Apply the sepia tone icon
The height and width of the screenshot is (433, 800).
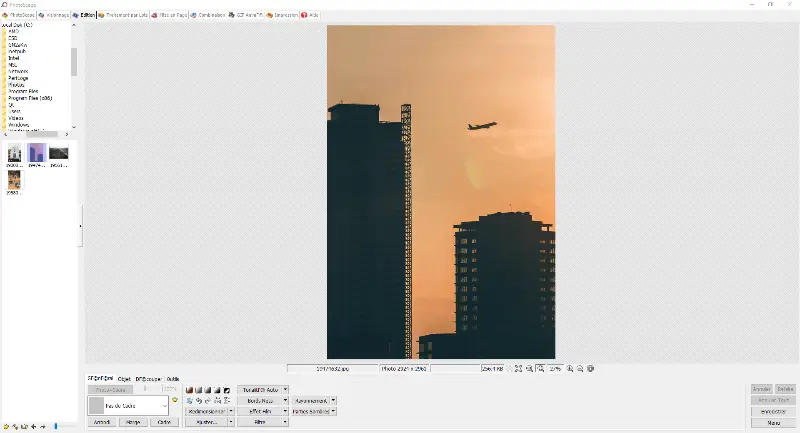189,390
